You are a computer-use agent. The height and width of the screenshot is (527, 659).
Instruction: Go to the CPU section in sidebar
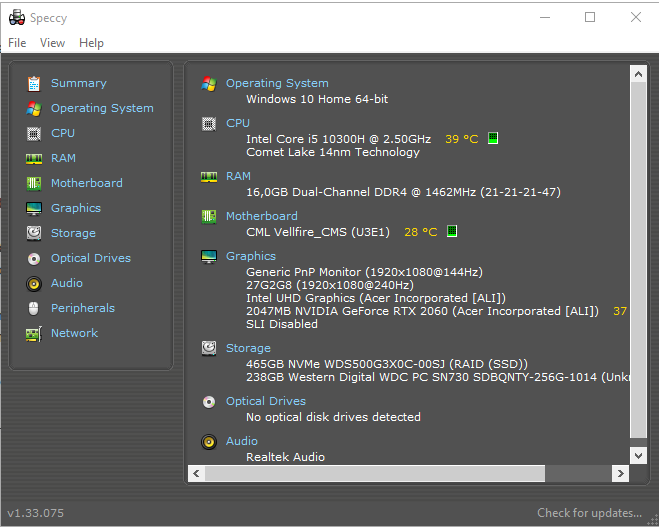[63, 133]
